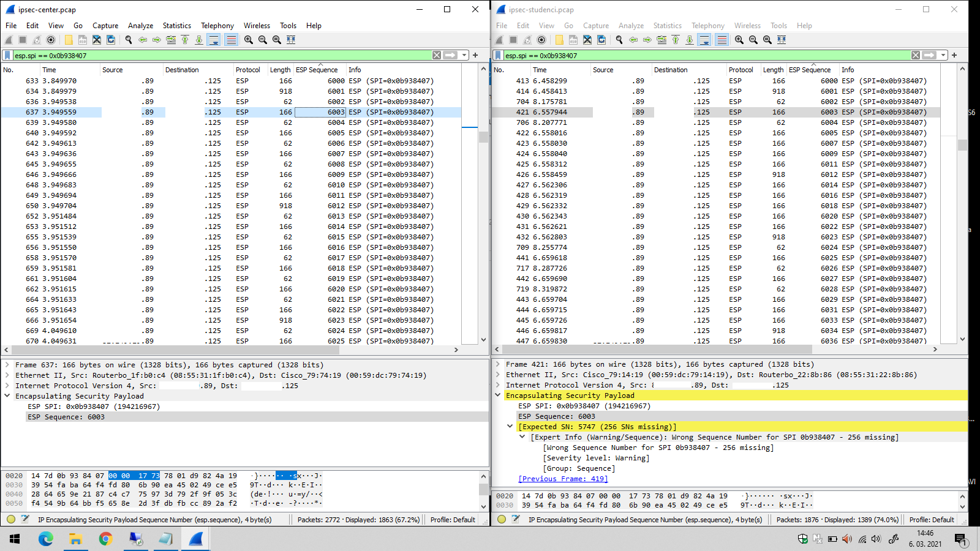Follow the Previous Frame: 419 link
The image size is (980, 551).
pyautogui.click(x=563, y=479)
